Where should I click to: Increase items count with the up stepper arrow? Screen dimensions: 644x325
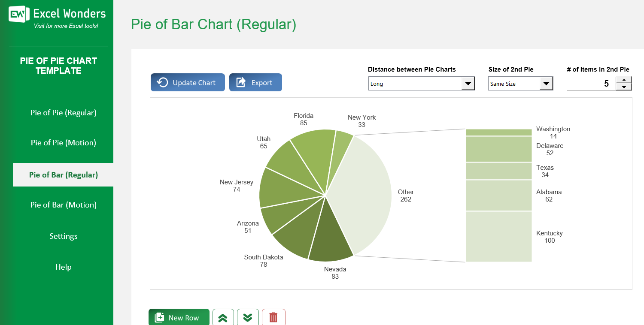coord(624,79)
